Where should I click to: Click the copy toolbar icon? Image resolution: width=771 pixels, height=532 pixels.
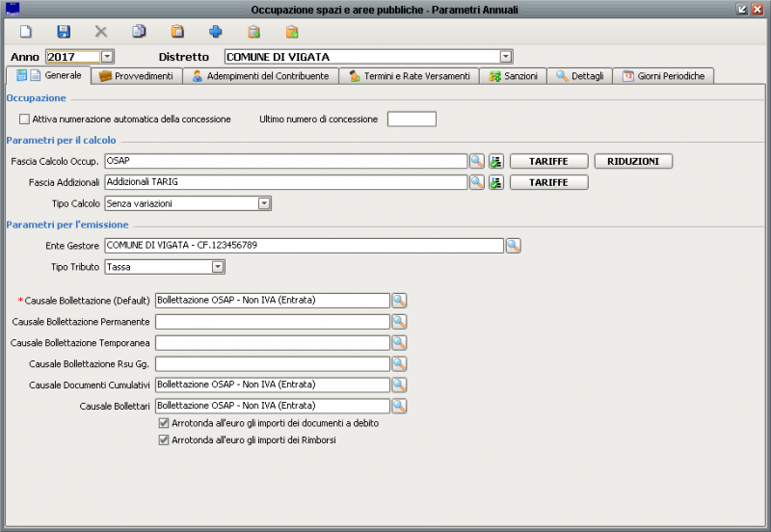click(139, 32)
